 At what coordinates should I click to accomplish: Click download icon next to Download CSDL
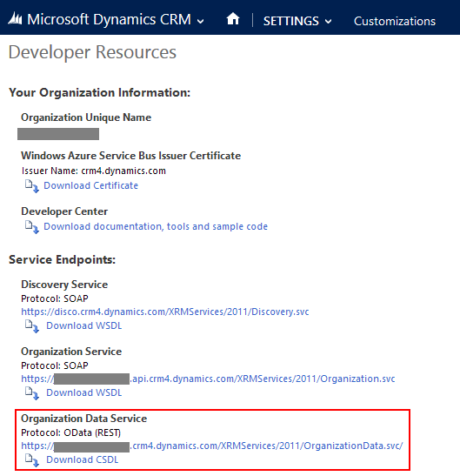pyautogui.click(x=32, y=460)
